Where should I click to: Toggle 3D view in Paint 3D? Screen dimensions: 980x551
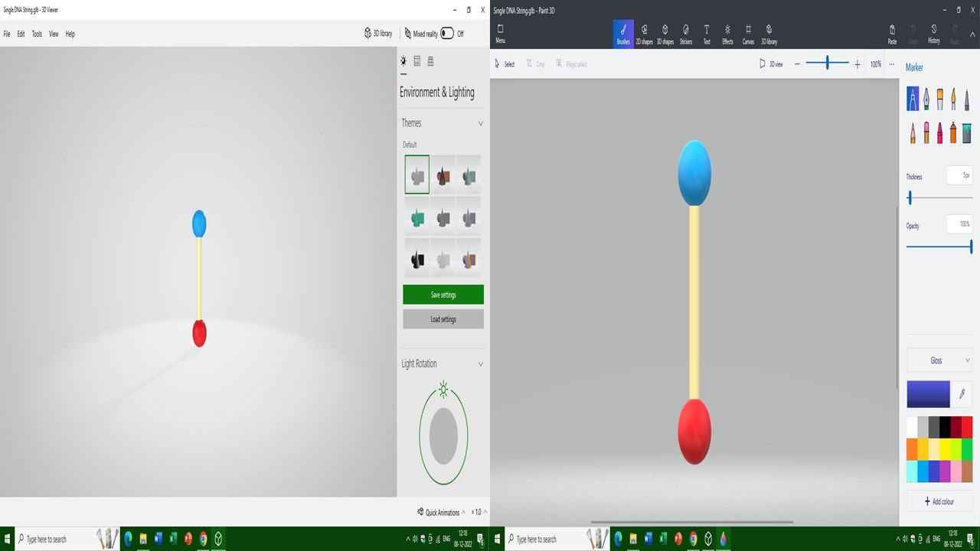pyautogui.click(x=771, y=64)
